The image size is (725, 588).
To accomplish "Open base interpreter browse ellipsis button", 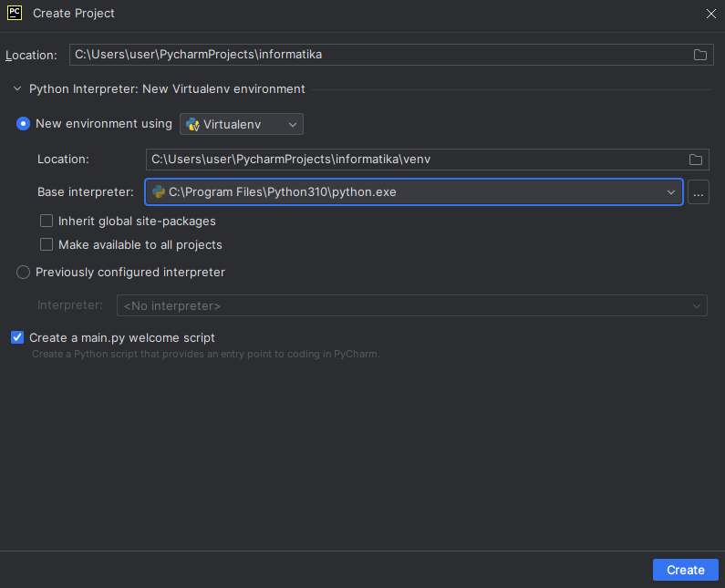I will coord(699,191).
